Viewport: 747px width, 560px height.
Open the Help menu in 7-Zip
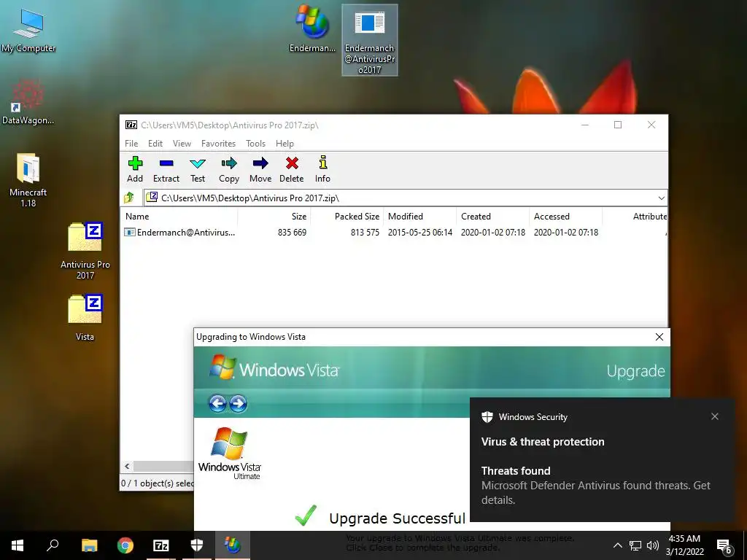pos(285,144)
